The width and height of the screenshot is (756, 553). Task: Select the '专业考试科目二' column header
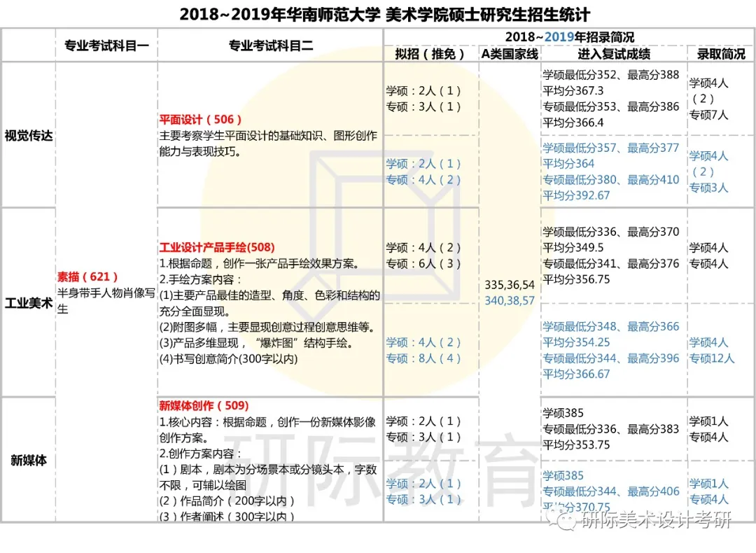click(x=270, y=45)
